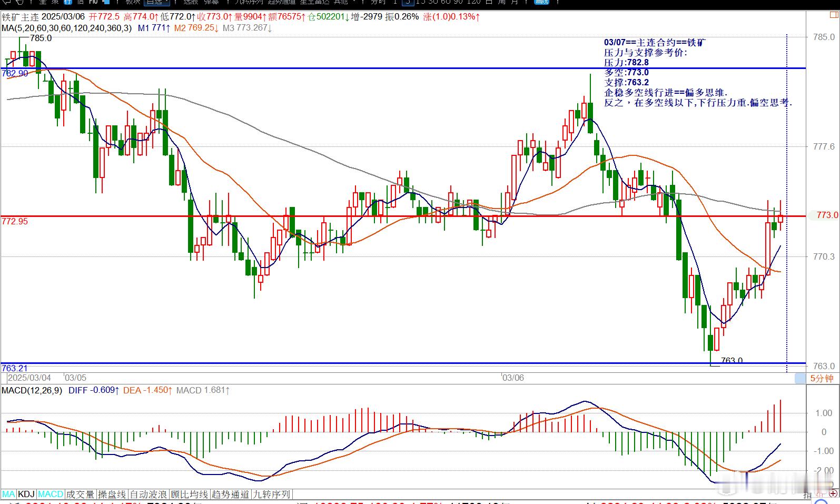Click the 压力:782.8 annotation

tap(626, 63)
